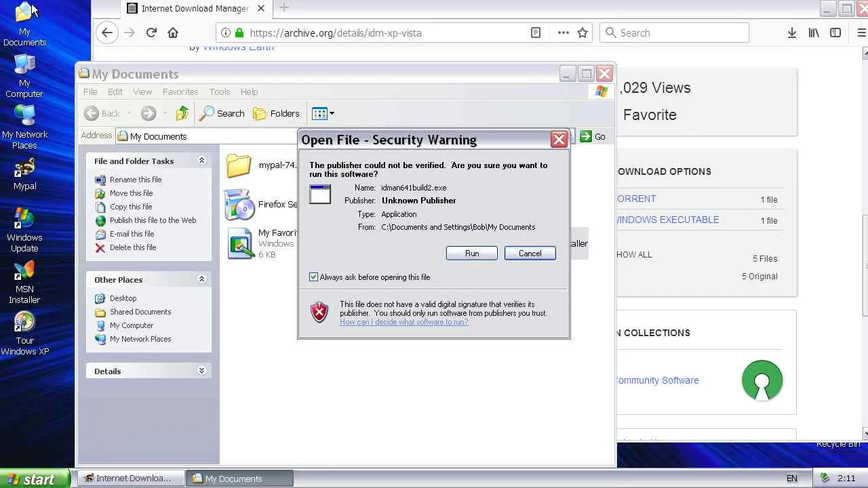
Task: Open My Network Places desktop icon
Action: (x=24, y=127)
